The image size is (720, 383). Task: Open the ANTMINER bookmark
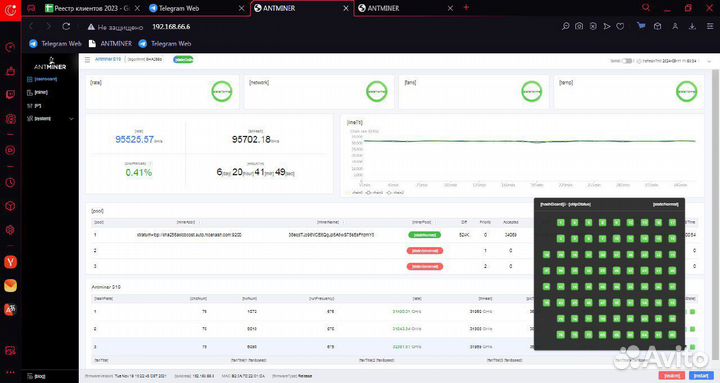[110, 44]
